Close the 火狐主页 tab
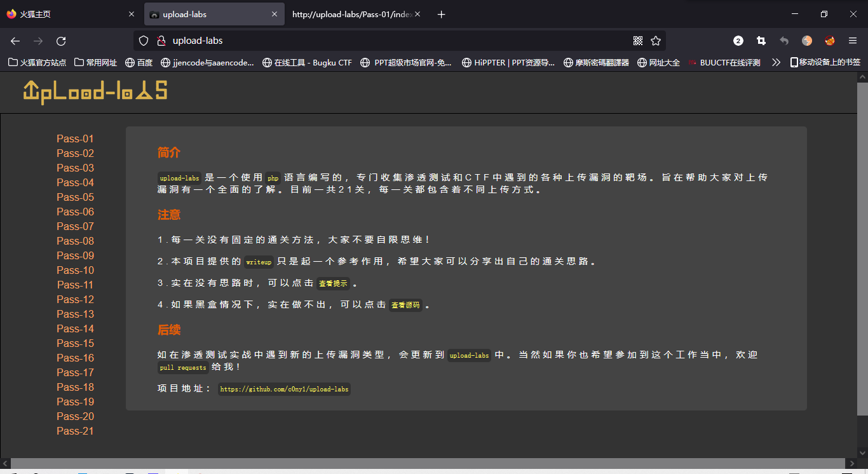 [132, 14]
